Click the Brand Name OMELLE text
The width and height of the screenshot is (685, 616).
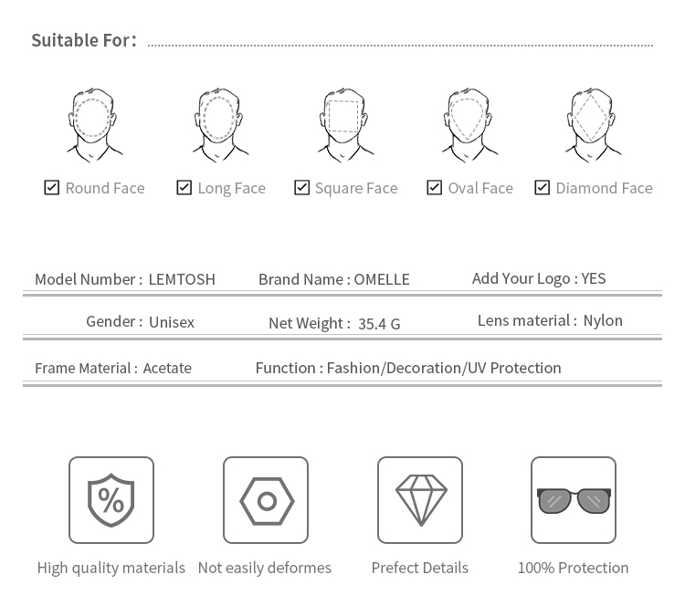click(x=334, y=279)
